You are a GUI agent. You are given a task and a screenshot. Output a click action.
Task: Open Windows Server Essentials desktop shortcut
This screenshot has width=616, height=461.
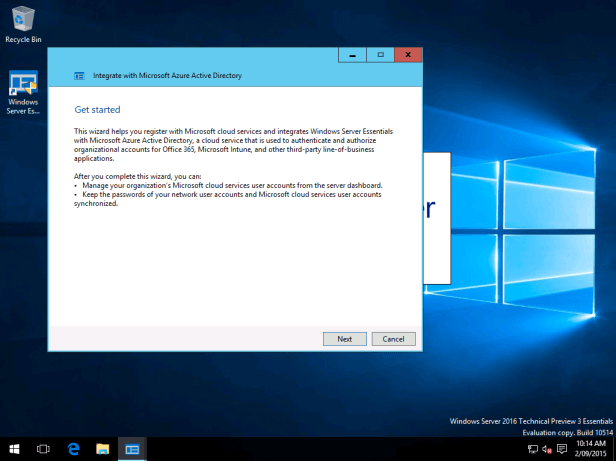[23, 93]
